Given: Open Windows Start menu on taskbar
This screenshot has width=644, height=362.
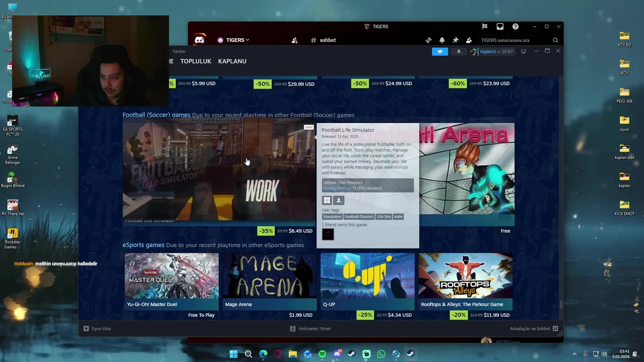Looking at the screenshot, I should tap(233, 354).
